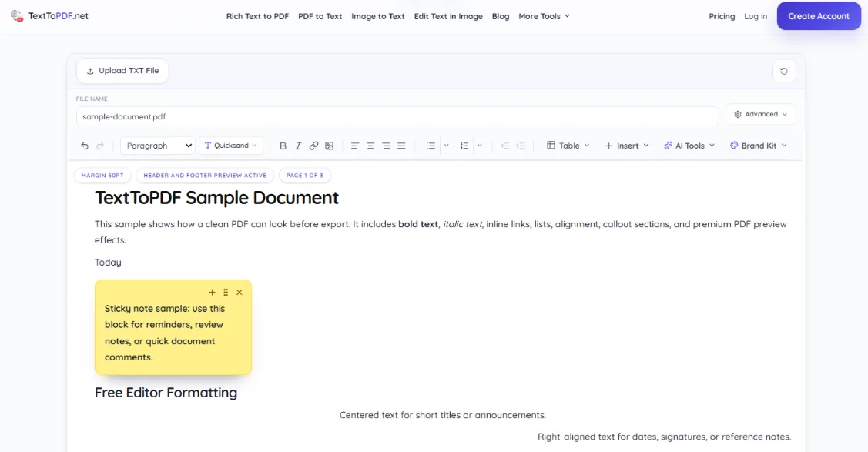This screenshot has height=452, width=868.
Task: Click the 'Right-aligned text for dates' line
Action: tap(664, 437)
